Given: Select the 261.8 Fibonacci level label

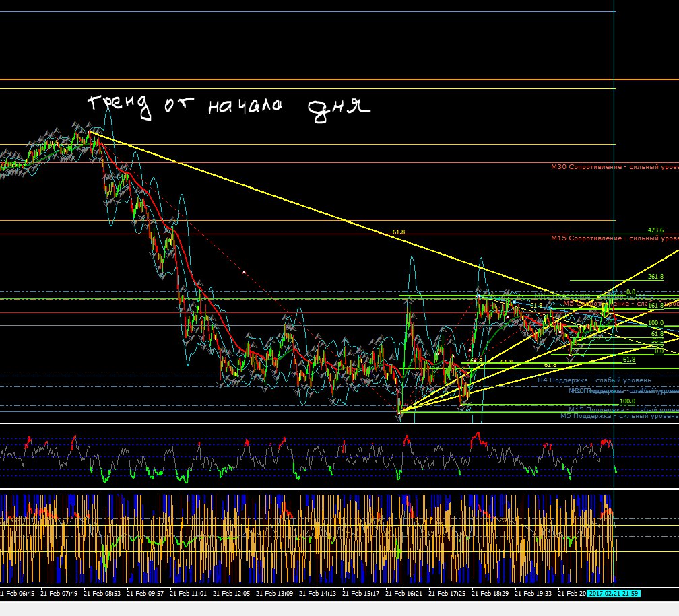Looking at the screenshot, I should coord(655,277).
